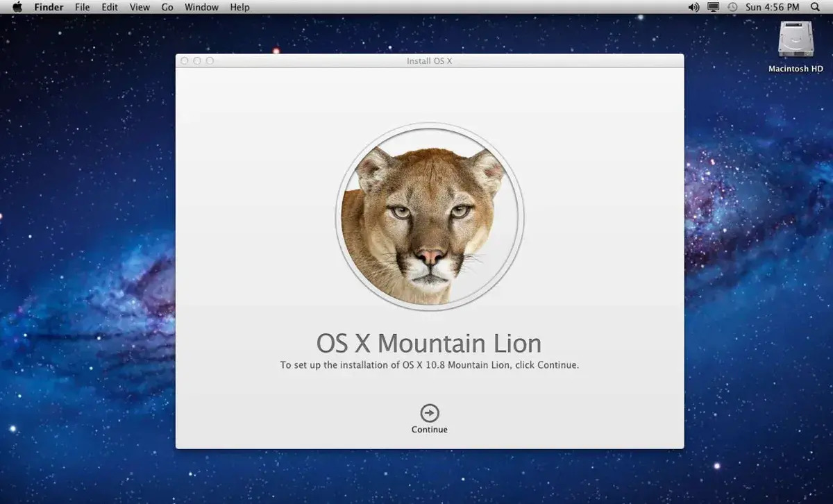Click the OS X Mountain Lion heading
Image resolution: width=833 pixels, height=504 pixels.
click(429, 343)
